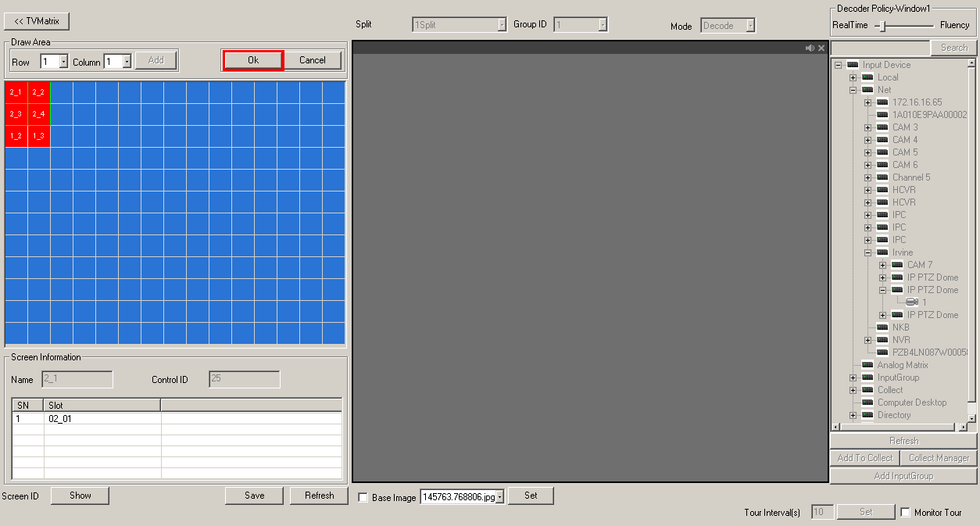Click the Irvine group icon

pyautogui.click(x=882, y=252)
